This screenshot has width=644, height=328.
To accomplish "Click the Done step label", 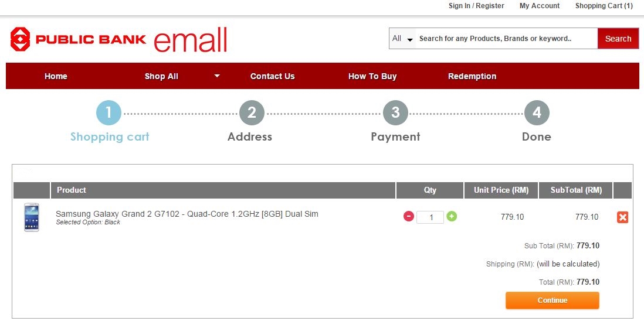I will 537,136.
